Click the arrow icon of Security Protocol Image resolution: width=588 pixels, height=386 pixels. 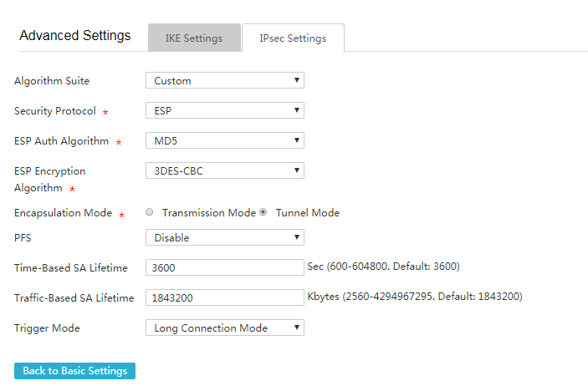click(x=297, y=109)
